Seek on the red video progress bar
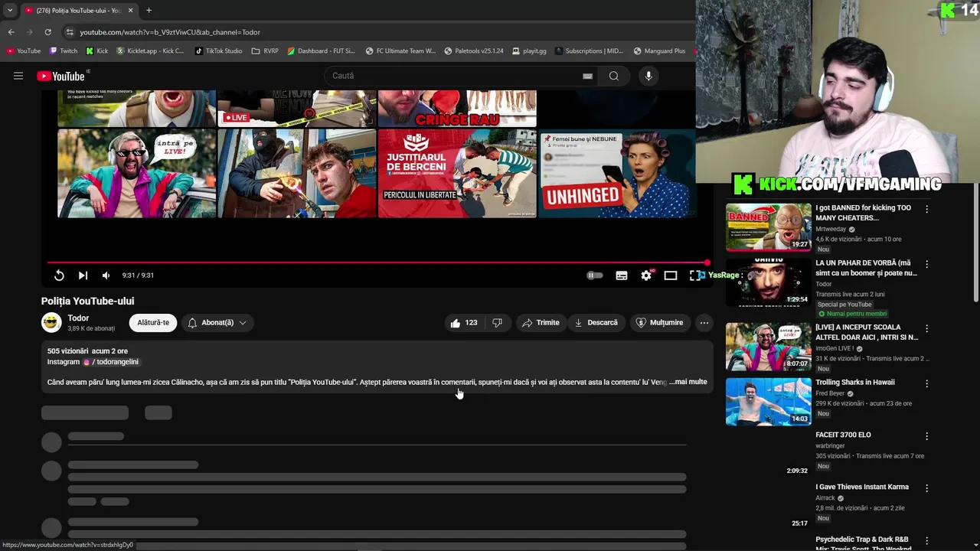 pos(378,262)
